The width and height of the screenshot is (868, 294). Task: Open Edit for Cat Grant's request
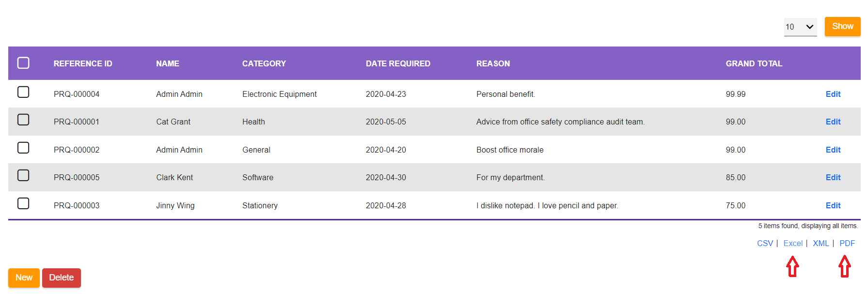[833, 122]
